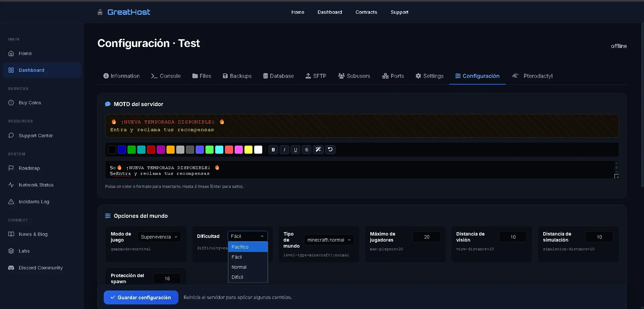The height and width of the screenshot is (309, 644).
Task: Open the Modo de juego Supervivencia dropdown
Action: click(159, 237)
